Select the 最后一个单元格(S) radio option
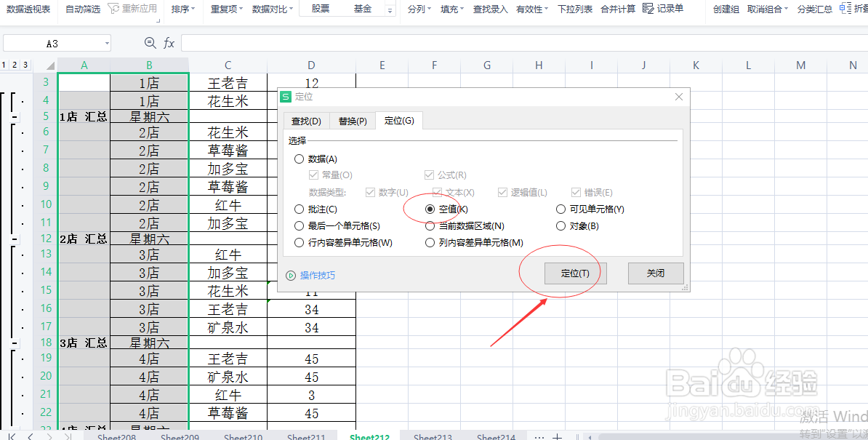868x440 pixels. [299, 225]
